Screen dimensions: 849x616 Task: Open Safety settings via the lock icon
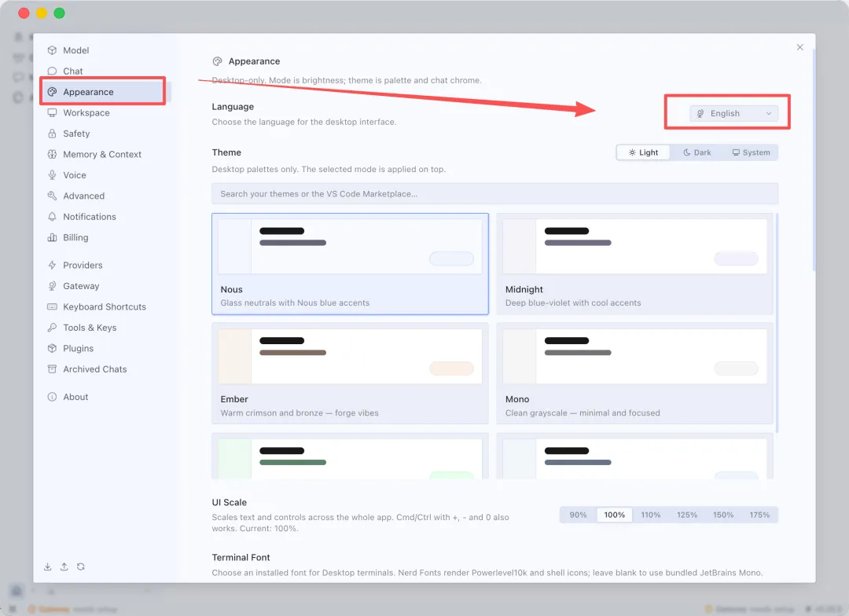52,133
